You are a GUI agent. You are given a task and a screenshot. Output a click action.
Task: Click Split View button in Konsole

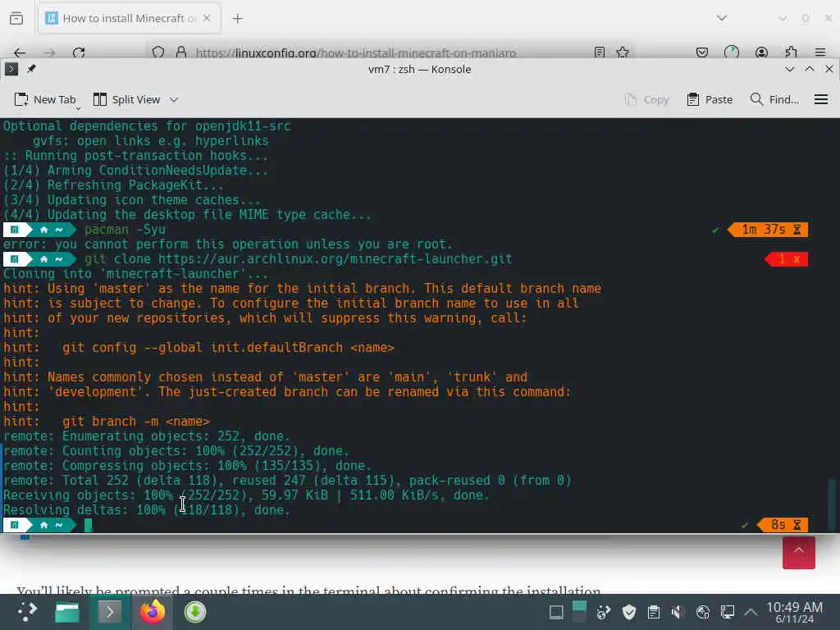[127, 99]
